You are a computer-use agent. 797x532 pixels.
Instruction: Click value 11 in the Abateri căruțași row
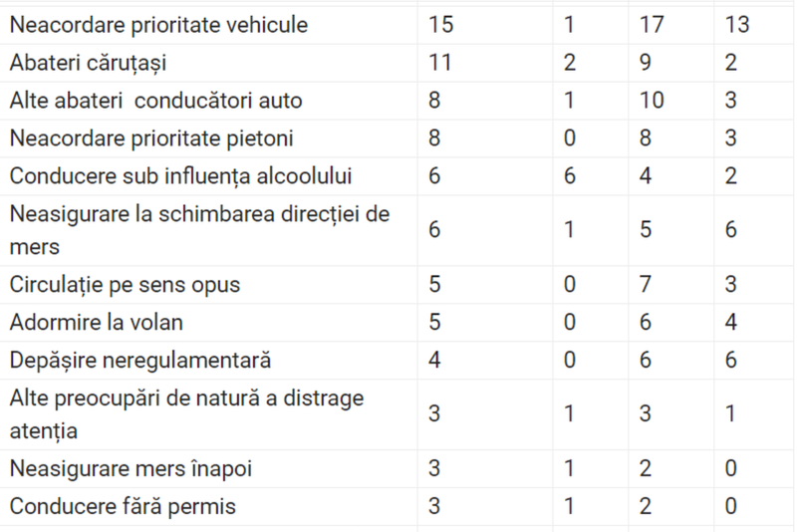pos(439,63)
